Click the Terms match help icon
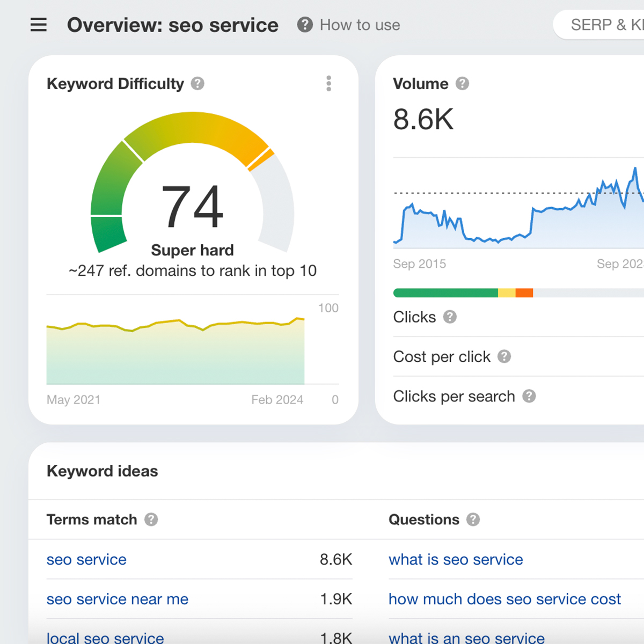 click(151, 519)
